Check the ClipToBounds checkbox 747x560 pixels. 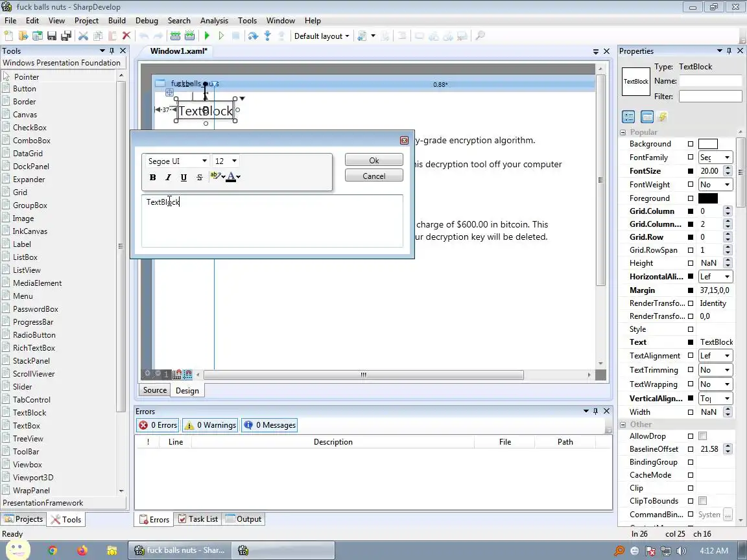[702, 500]
